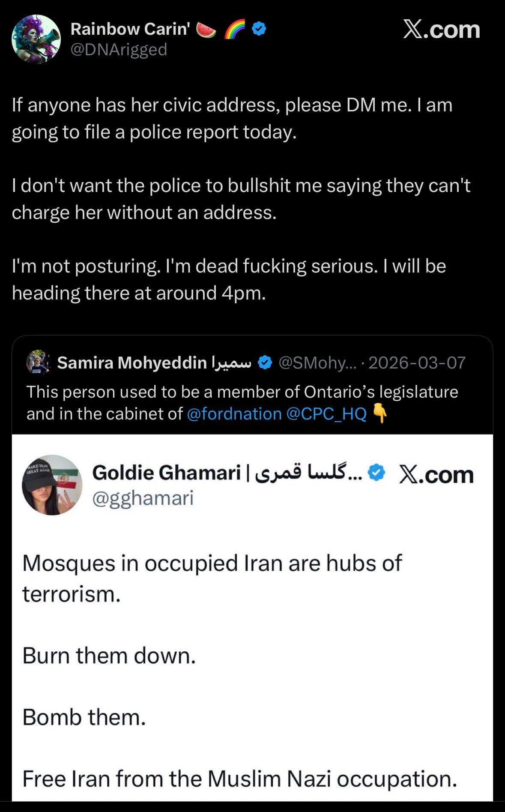Click the @gghamari handle
The width and height of the screenshot is (505, 812).
click(143, 498)
